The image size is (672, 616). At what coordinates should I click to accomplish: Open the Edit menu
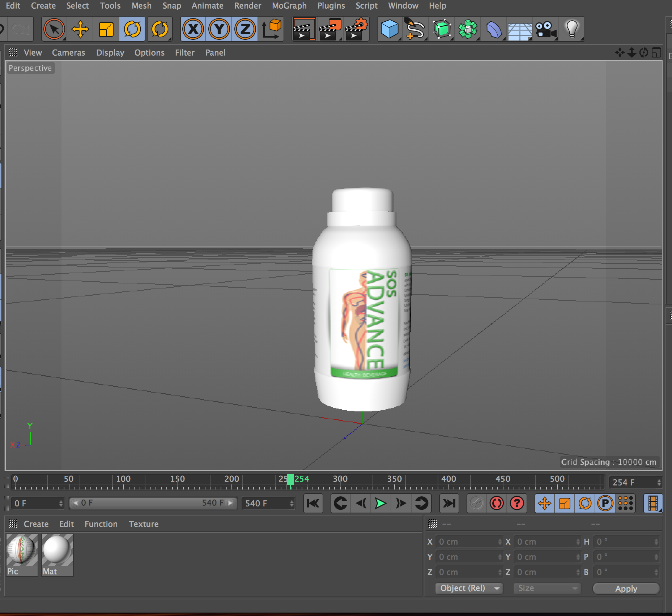click(x=13, y=6)
